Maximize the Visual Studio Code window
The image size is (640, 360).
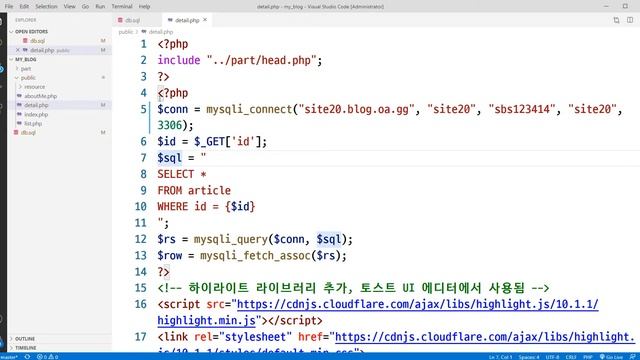click(625, 6)
